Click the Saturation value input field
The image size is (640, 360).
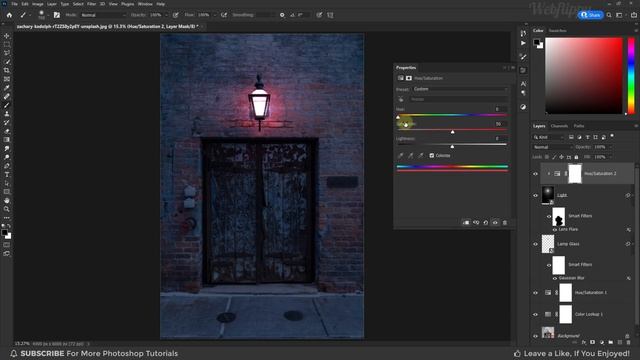point(501,124)
